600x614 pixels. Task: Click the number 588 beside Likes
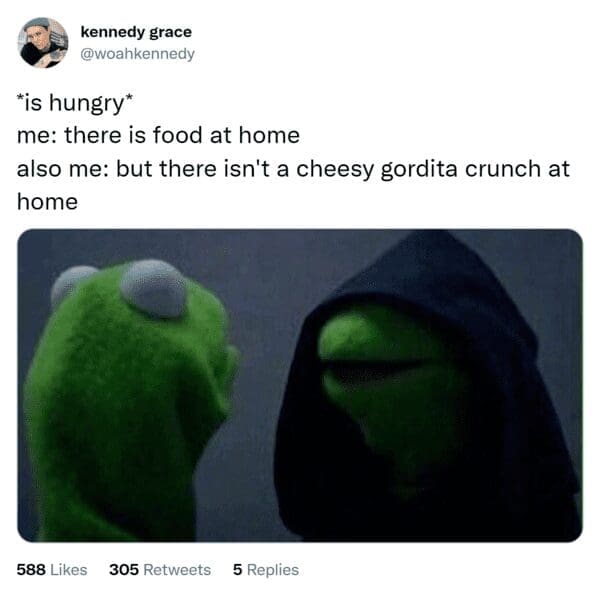(x=31, y=570)
